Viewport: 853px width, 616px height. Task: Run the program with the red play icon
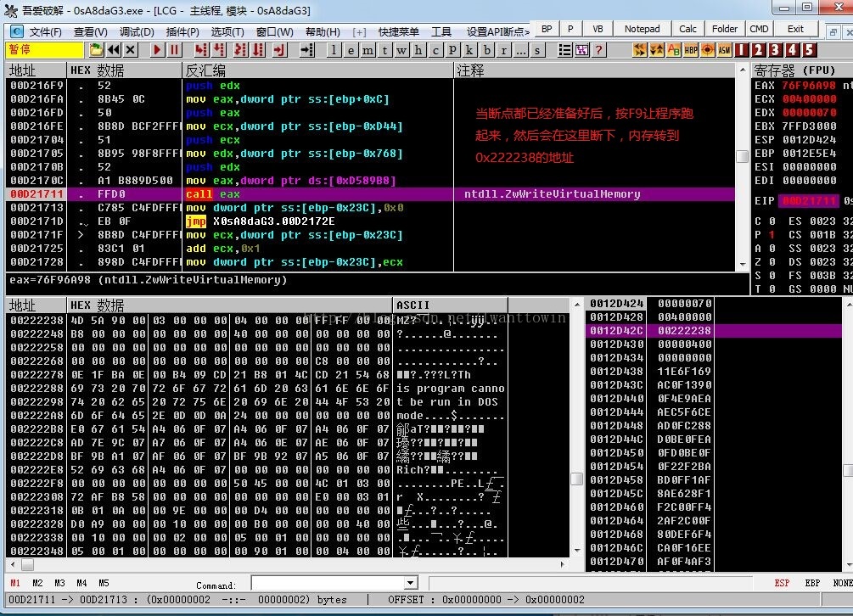pos(157,50)
